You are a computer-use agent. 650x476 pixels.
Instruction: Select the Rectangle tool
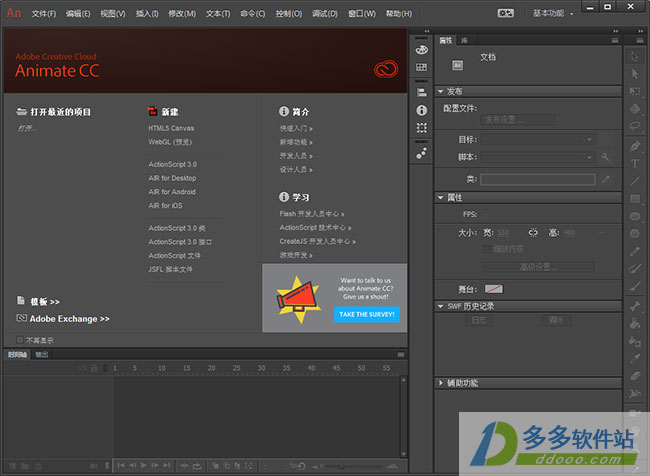pos(635,198)
